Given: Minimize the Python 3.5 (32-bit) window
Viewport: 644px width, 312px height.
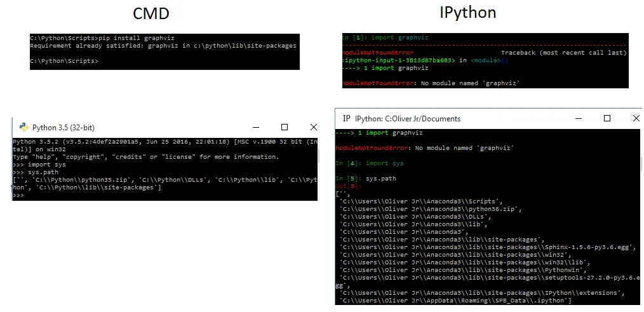Looking at the screenshot, I should coord(255,127).
